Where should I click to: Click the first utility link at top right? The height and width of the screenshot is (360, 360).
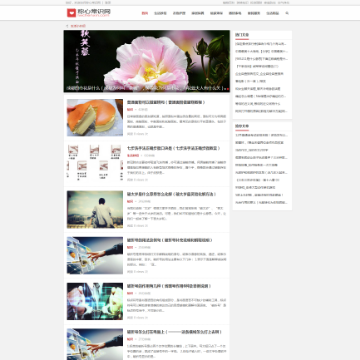pyautogui.click(x=229, y=3)
